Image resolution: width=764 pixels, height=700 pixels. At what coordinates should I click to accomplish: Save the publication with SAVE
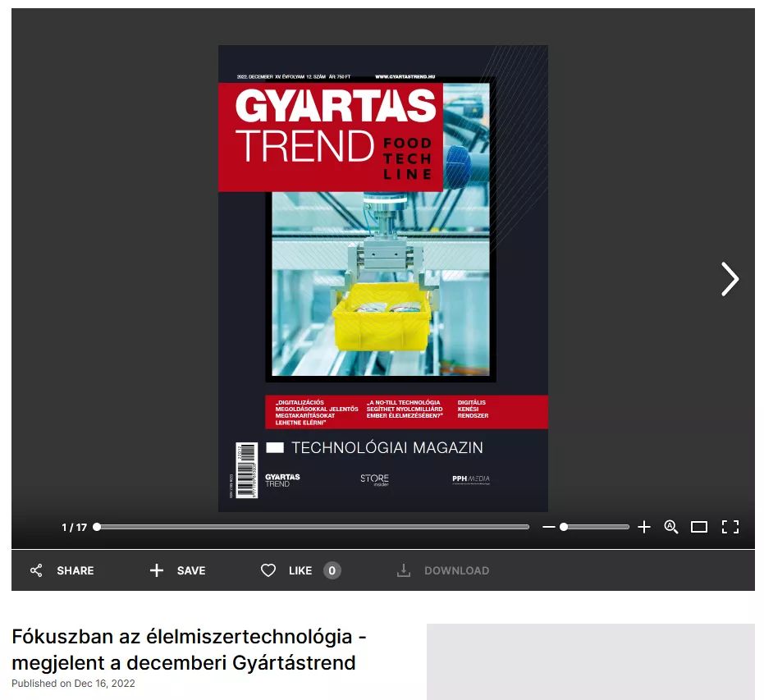(191, 570)
